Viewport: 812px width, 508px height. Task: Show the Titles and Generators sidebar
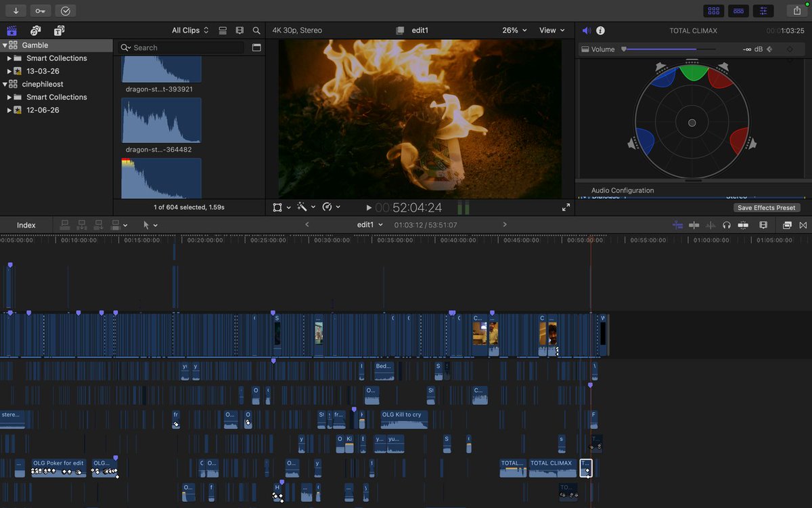[x=59, y=30]
